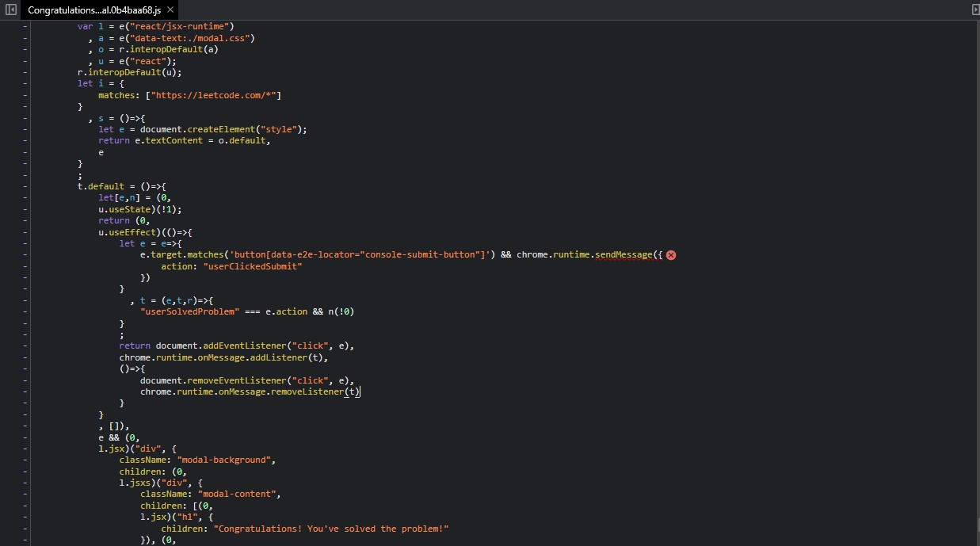Viewport: 980px width, 546px height.
Task: Collapse the t.default arrow function block
Action: coord(25,186)
